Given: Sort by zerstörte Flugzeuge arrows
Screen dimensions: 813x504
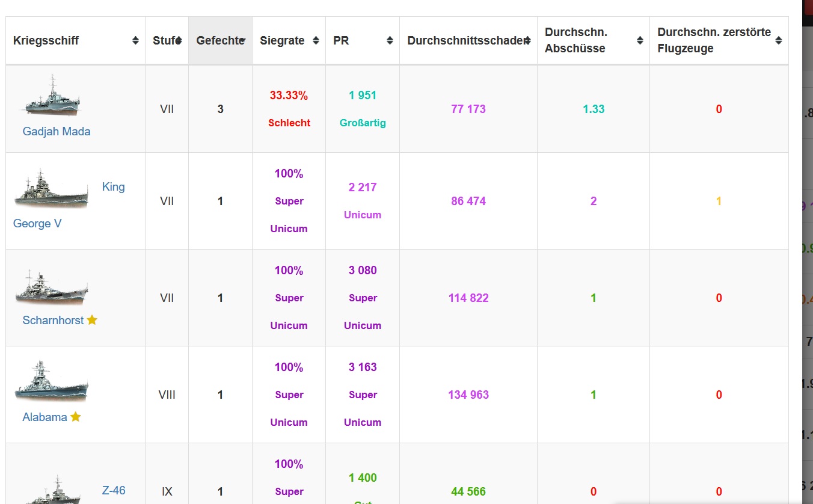Looking at the screenshot, I should click(779, 40).
